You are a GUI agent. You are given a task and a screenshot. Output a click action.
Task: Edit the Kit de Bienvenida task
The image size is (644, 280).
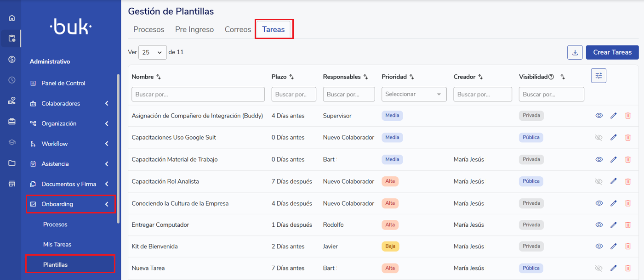coord(613,246)
